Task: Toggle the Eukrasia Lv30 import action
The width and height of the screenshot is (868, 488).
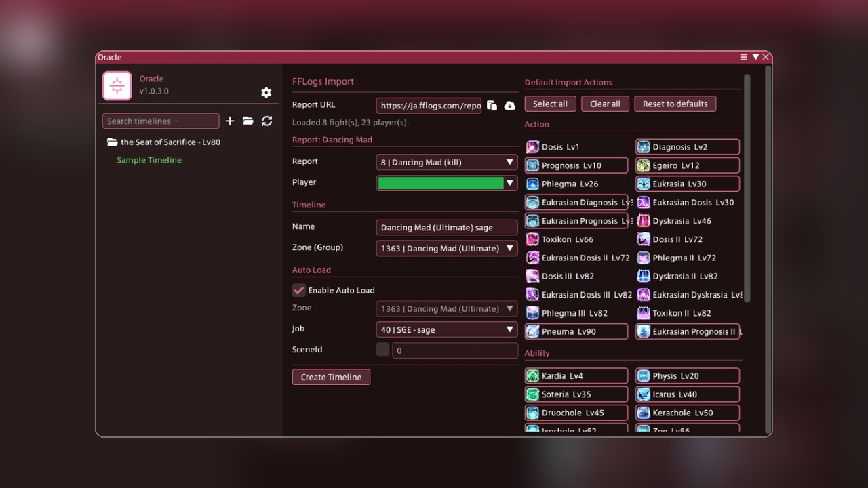Action: coord(688,184)
